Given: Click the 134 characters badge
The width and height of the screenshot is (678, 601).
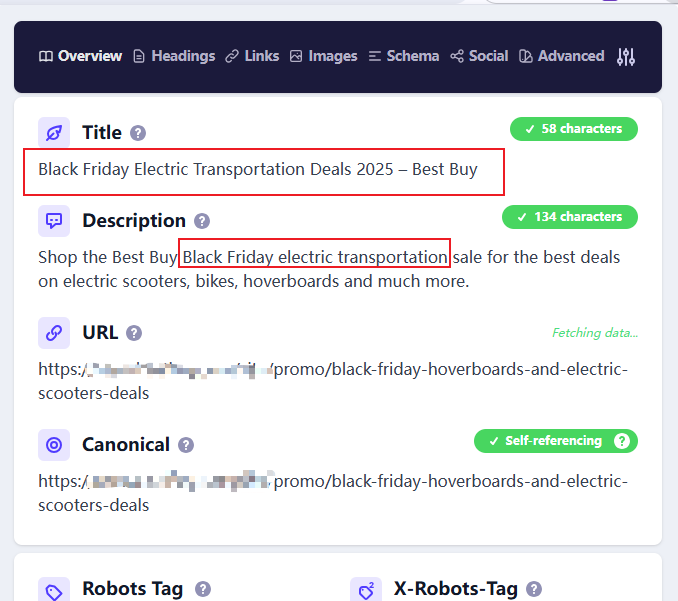Looking at the screenshot, I should click(569, 217).
